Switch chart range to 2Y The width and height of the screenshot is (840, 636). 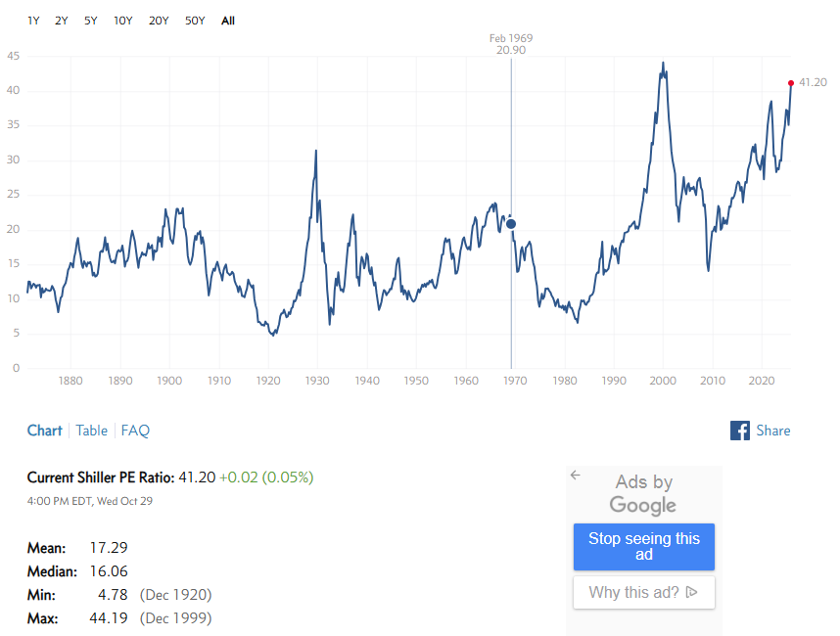pyautogui.click(x=62, y=21)
